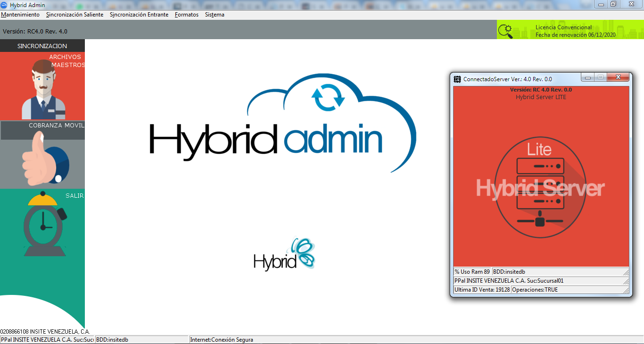
Task: Close the ConnectadoServer window
Action: coord(617,77)
